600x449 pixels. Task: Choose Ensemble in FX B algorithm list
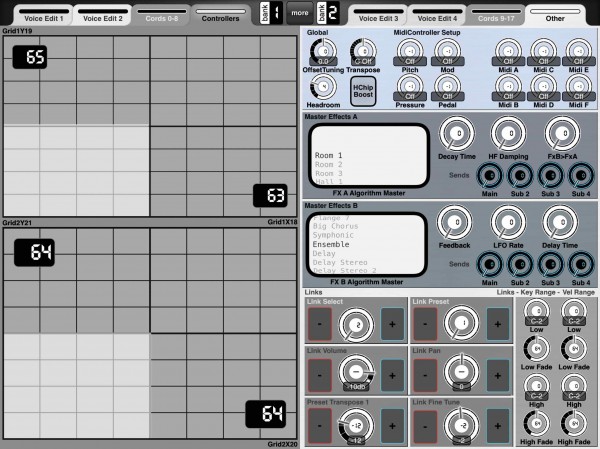pyautogui.click(x=331, y=244)
